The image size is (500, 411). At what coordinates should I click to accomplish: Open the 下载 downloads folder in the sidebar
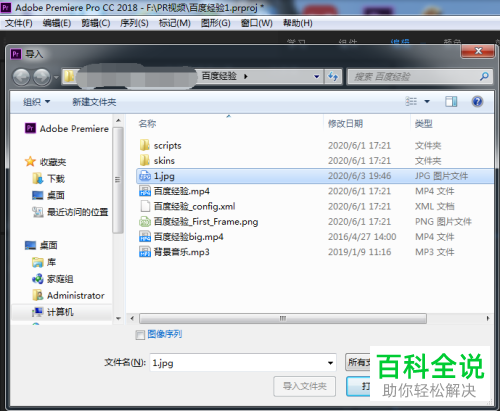pyautogui.click(x=49, y=179)
